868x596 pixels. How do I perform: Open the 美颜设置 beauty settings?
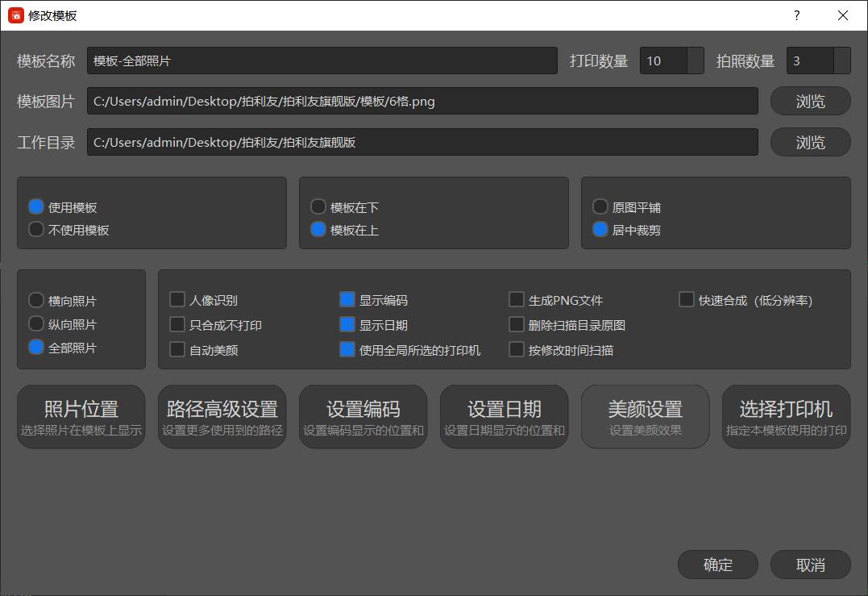tap(645, 416)
